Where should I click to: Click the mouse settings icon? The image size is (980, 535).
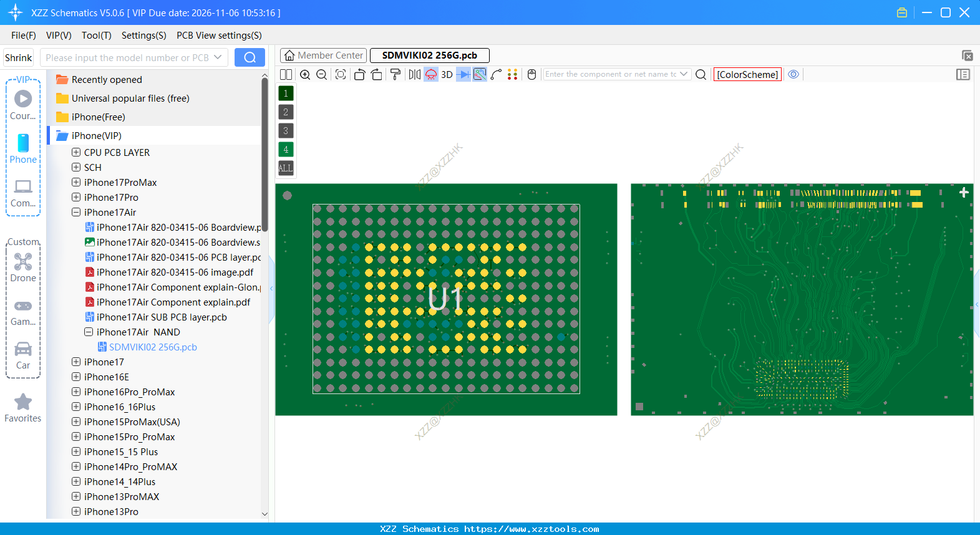tap(531, 75)
